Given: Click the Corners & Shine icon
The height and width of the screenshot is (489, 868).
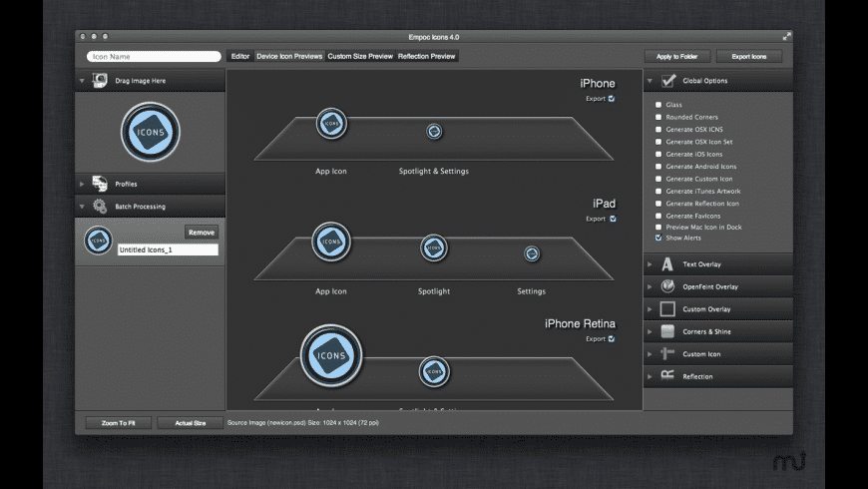Looking at the screenshot, I should (667, 331).
